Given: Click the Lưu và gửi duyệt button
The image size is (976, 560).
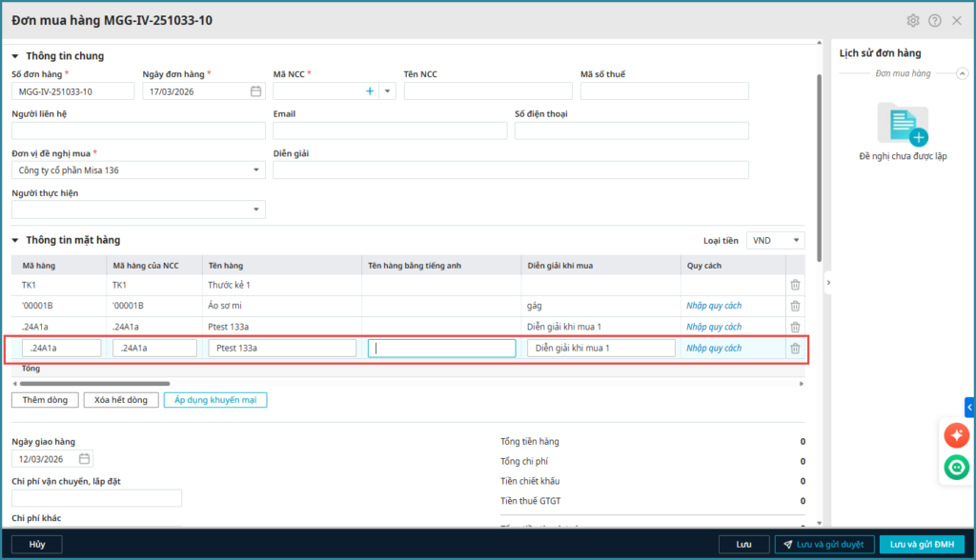Looking at the screenshot, I should coord(823,544).
